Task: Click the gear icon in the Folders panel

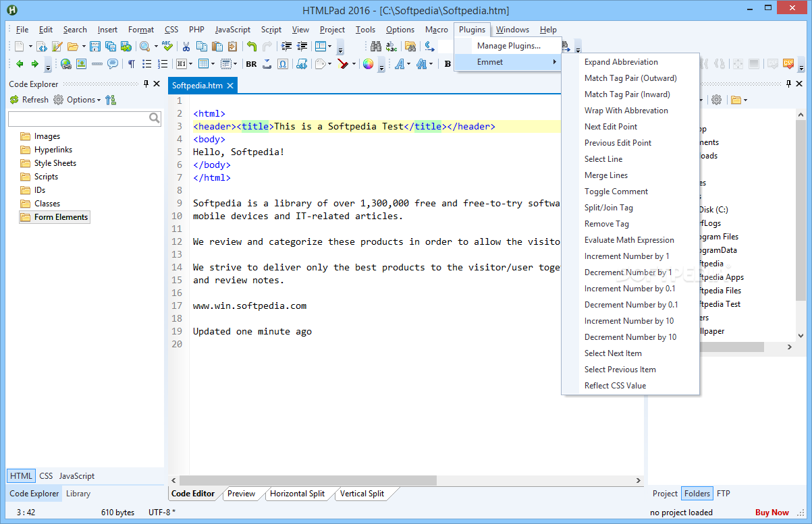Action: 716,100
